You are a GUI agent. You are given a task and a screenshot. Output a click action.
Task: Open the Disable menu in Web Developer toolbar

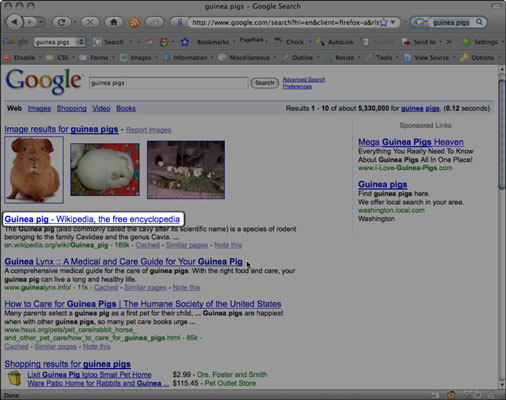tap(22, 58)
